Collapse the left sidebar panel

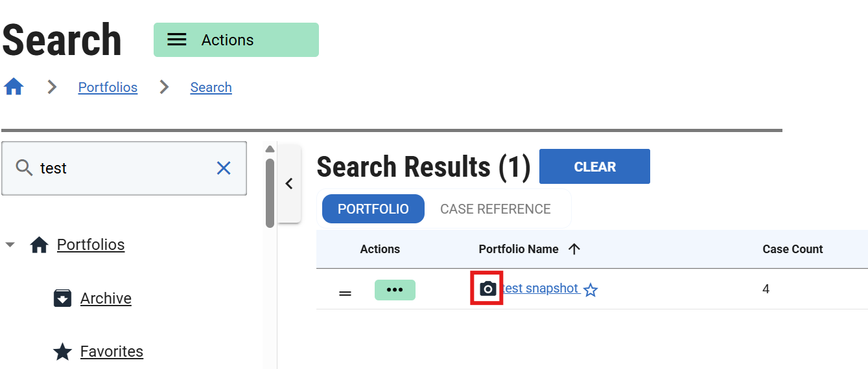(x=289, y=184)
